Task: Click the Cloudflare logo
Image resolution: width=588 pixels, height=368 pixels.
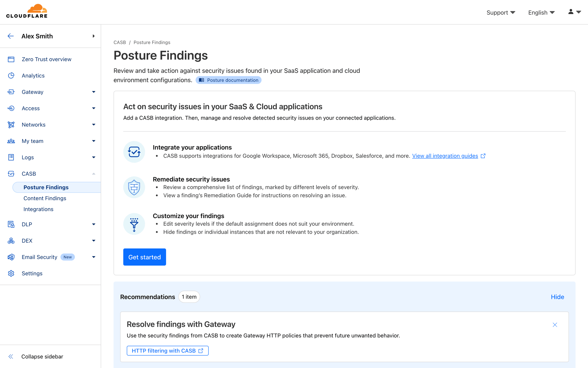Action: click(x=27, y=11)
